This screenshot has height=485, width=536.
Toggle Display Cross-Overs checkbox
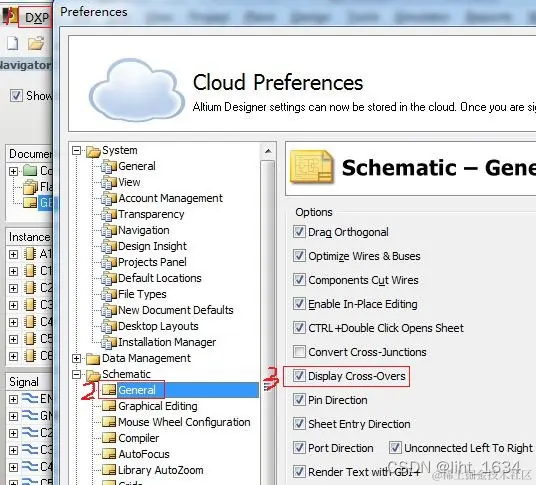(299, 376)
